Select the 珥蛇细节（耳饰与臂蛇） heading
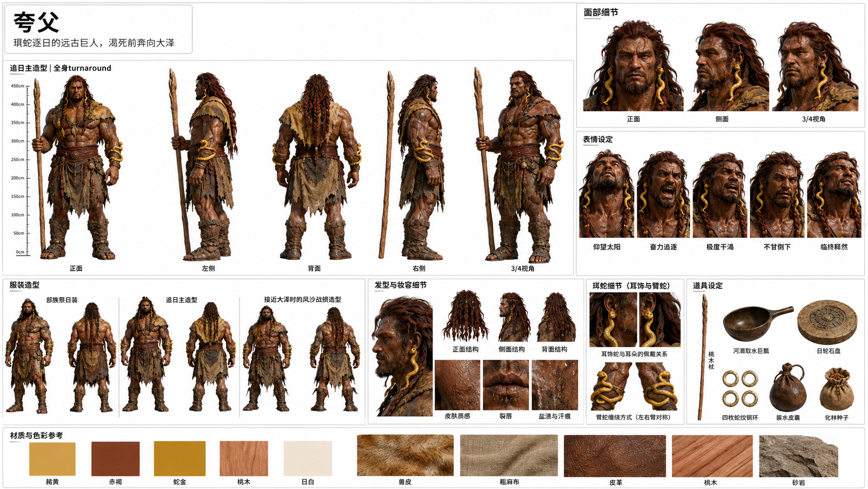868x489 pixels. click(x=631, y=285)
